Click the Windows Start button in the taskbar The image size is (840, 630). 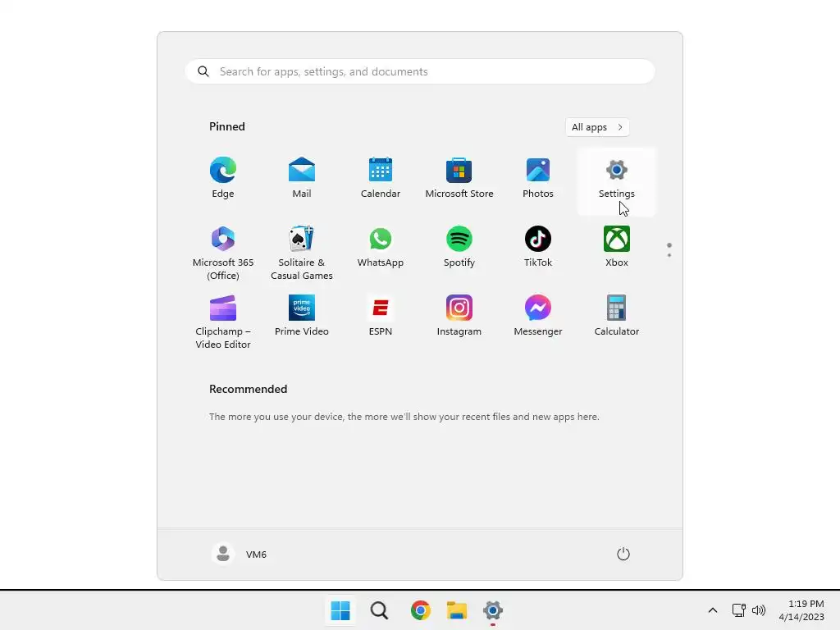[340, 610]
